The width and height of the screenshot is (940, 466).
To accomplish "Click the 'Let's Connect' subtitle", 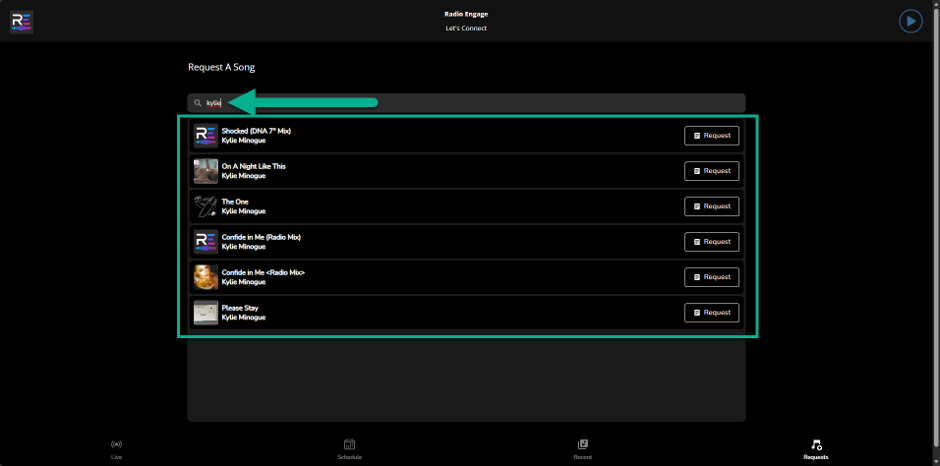I will point(466,28).
